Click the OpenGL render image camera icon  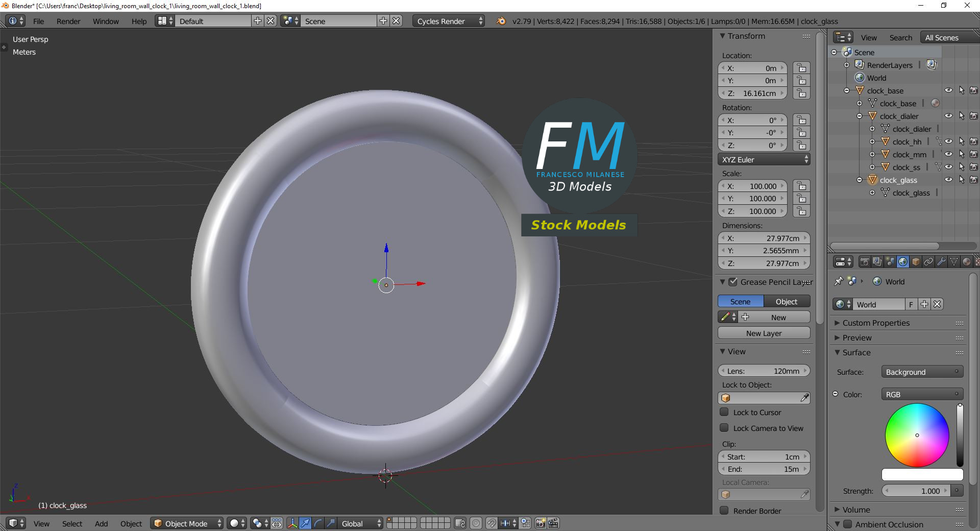pyautogui.click(x=541, y=523)
